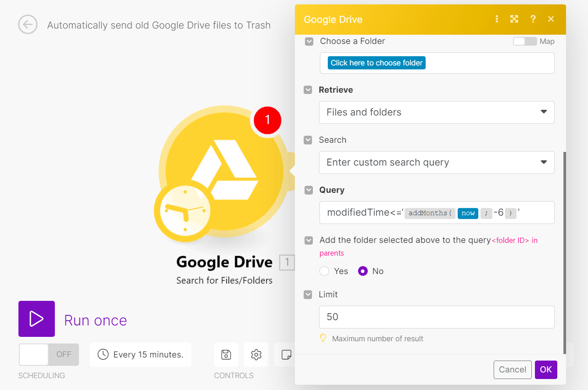588x390 pixels.
Task: Click here to choose folder button
Action: pos(376,62)
